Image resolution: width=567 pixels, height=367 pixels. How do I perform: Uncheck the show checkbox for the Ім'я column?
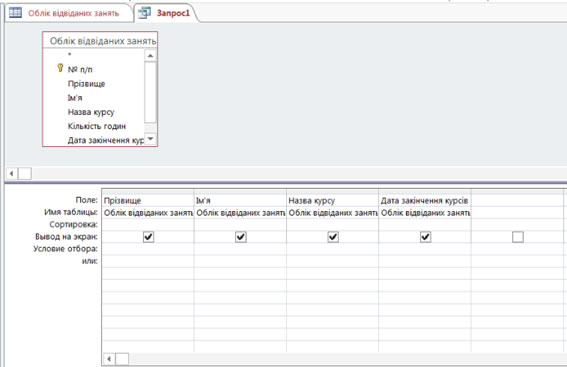pyautogui.click(x=241, y=237)
